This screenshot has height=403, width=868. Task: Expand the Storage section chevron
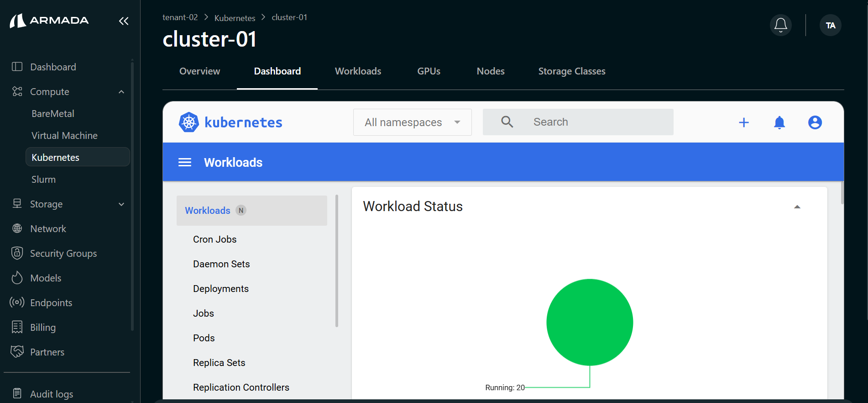[121, 204]
